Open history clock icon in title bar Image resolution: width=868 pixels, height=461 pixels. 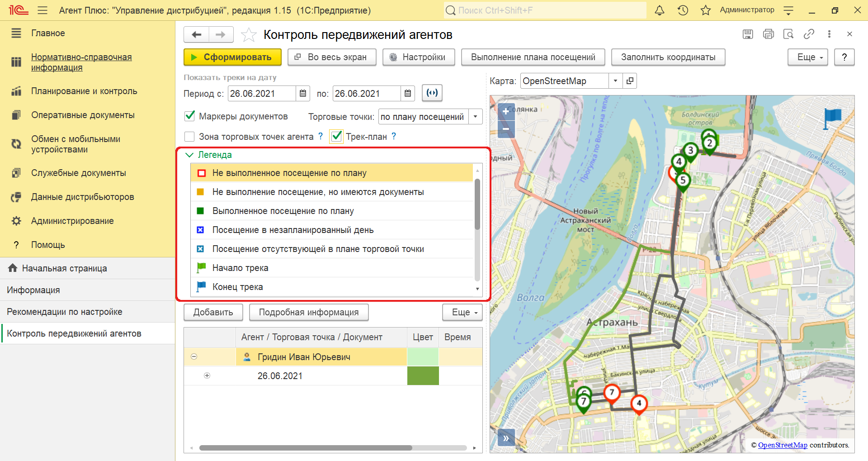tap(683, 10)
